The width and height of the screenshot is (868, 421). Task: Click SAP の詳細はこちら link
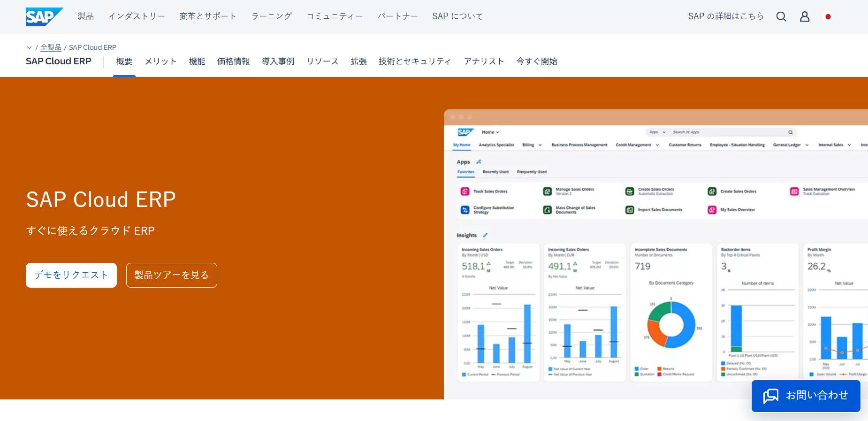pos(726,16)
